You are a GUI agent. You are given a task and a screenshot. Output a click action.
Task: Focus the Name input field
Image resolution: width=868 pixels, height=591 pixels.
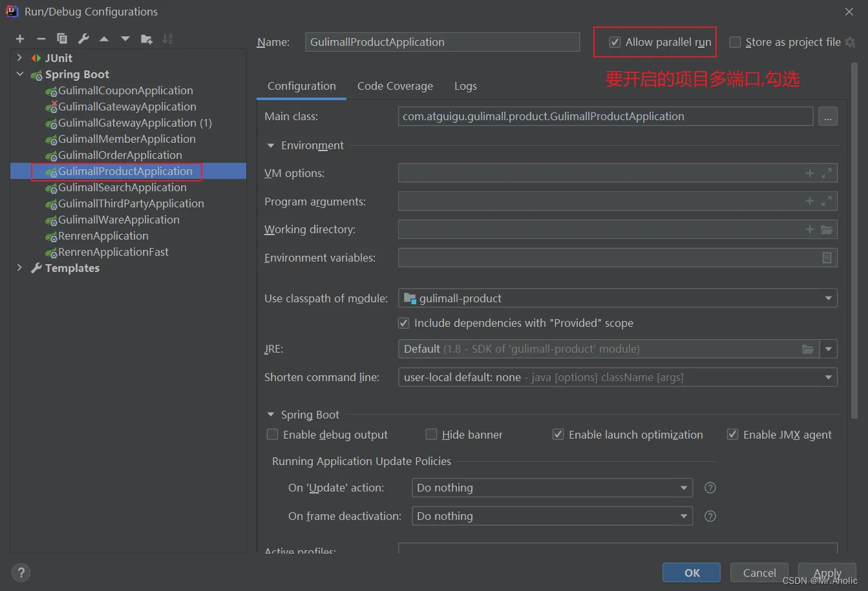coord(442,42)
